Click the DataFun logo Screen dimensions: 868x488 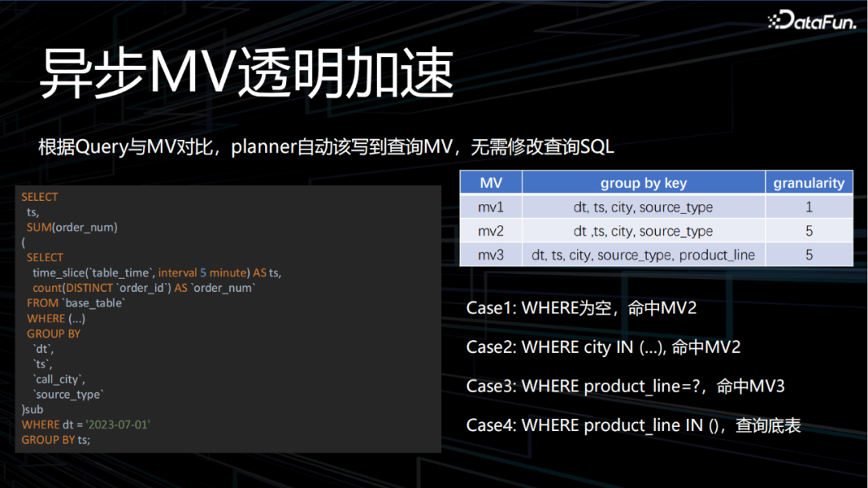tap(812, 20)
